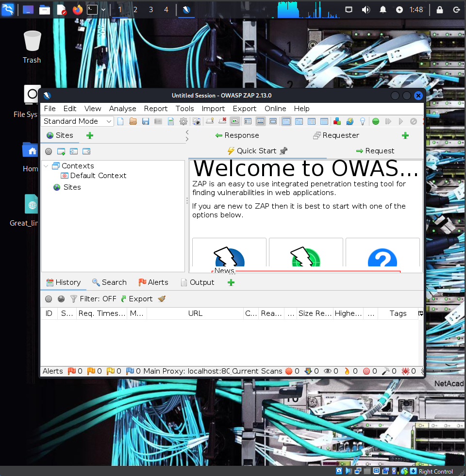The height and width of the screenshot is (476, 466).
Task: Open Firefox from the top taskbar
Action: point(78,10)
